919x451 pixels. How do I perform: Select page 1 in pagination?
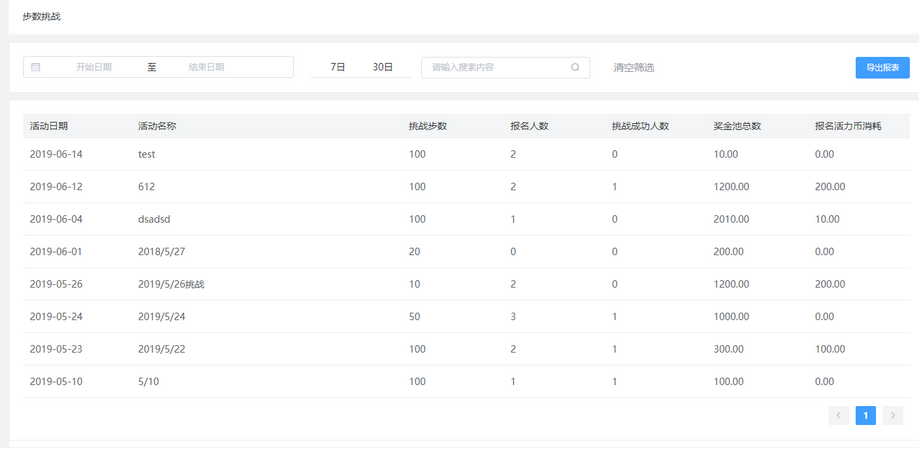tap(865, 415)
